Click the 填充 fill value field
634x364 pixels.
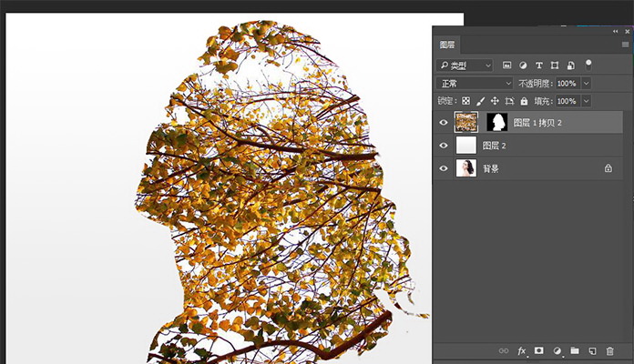click(566, 101)
